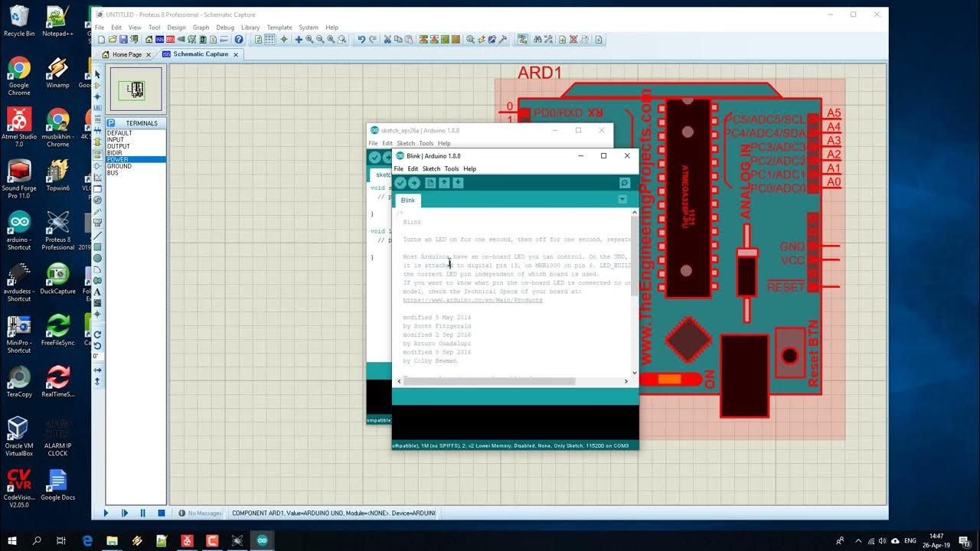Screen dimensions: 980x551
Task: Click Upload arrow in the Blink Arduino window
Action: coord(413,183)
